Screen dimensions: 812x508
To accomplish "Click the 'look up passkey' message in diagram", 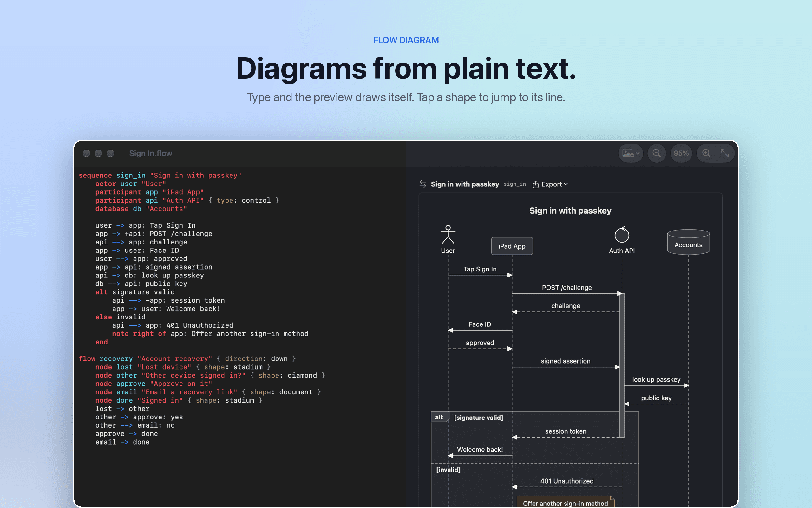I will 656,379.
